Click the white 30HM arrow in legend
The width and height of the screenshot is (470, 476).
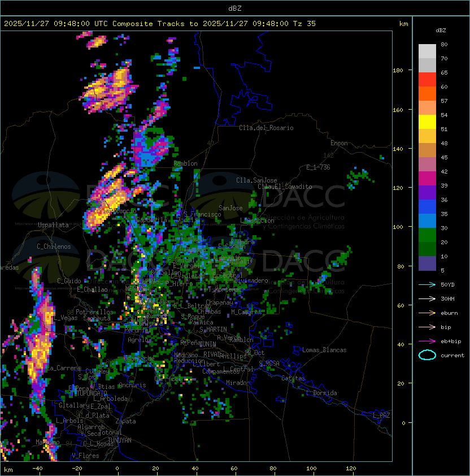[427, 298]
